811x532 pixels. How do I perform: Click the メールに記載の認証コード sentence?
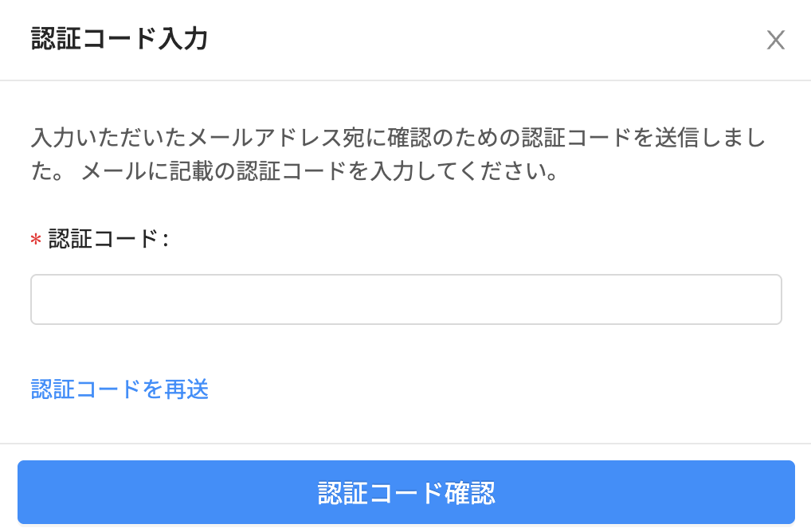pos(319,172)
